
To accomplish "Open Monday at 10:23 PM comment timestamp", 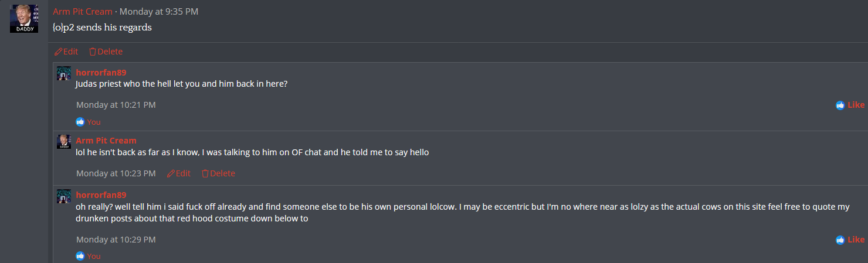I will tap(116, 173).
